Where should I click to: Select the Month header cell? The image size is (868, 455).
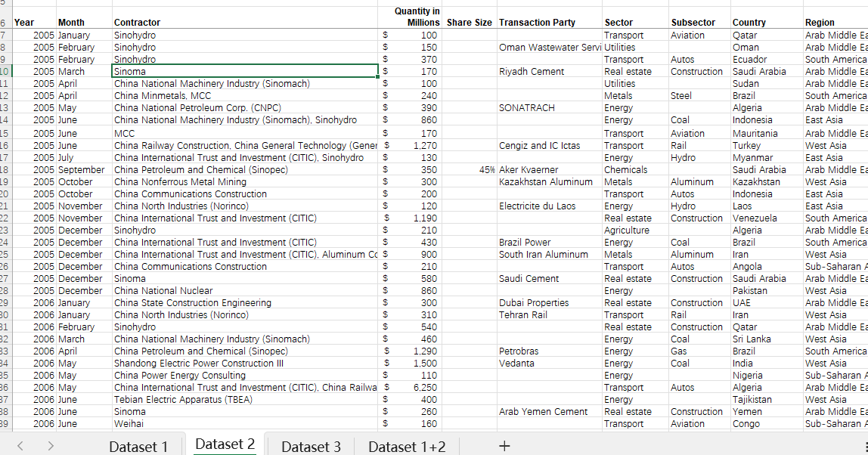pos(84,17)
